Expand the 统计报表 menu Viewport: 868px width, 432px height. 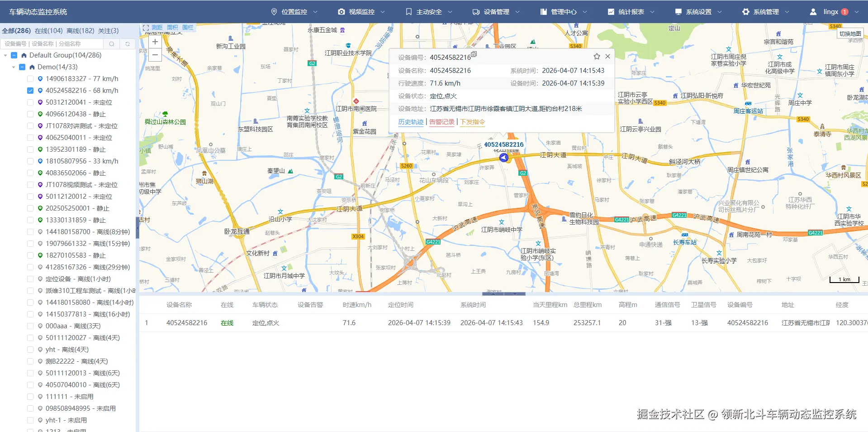[x=631, y=12]
